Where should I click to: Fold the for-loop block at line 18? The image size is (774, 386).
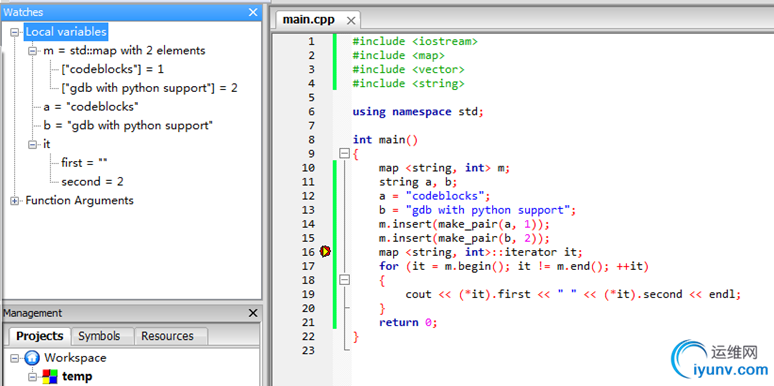click(345, 280)
